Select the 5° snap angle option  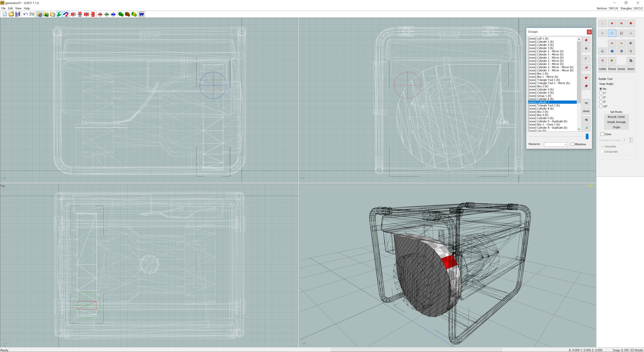tap(601, 102)
